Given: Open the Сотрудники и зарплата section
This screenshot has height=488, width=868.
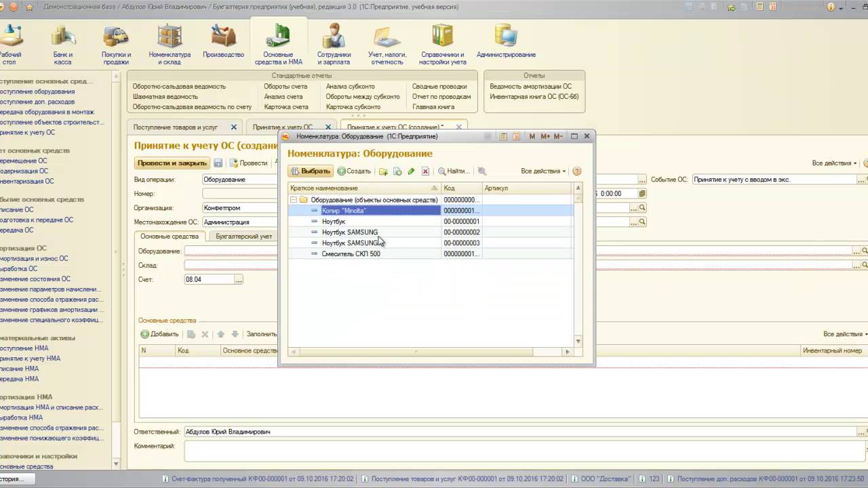Looking at the screenshot, I should (334, 45).
